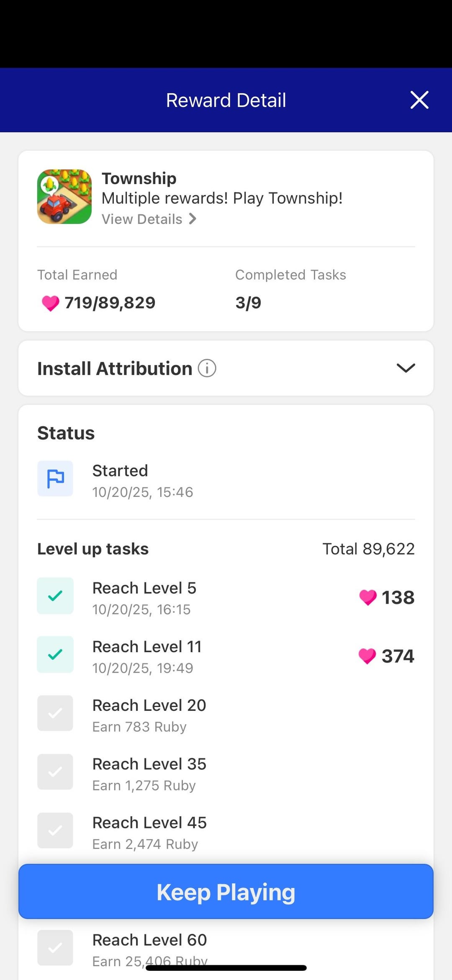Viewport: 452px width, 980px height.
Task: Open the View Details arrow
Action: [x=193, y=219]
